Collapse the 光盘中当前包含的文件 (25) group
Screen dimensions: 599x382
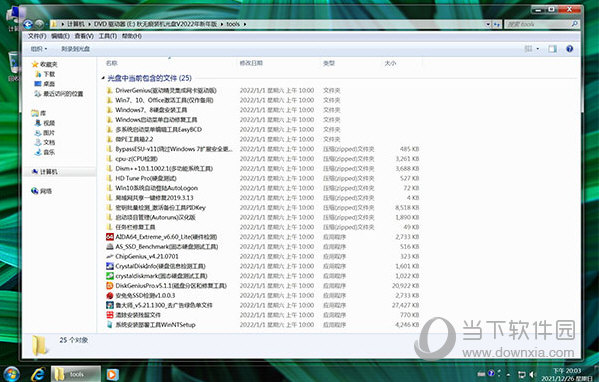pyautogui.click(x=103, y=78)
